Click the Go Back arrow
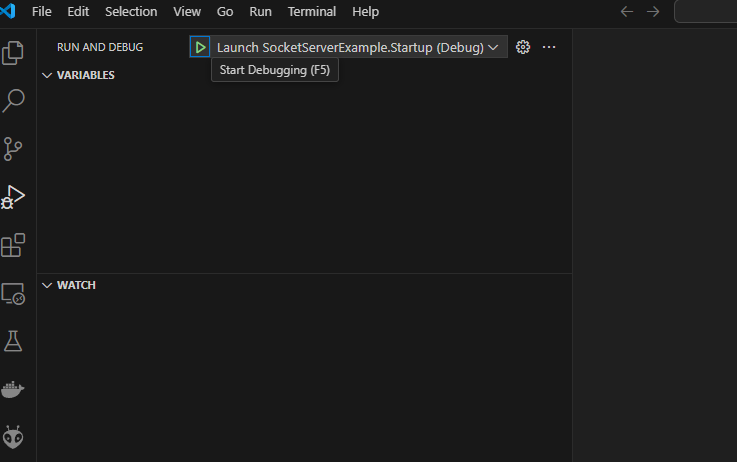The width and height of the screenshot is (737, 462). pyautogui.click(x=627, y=11)
